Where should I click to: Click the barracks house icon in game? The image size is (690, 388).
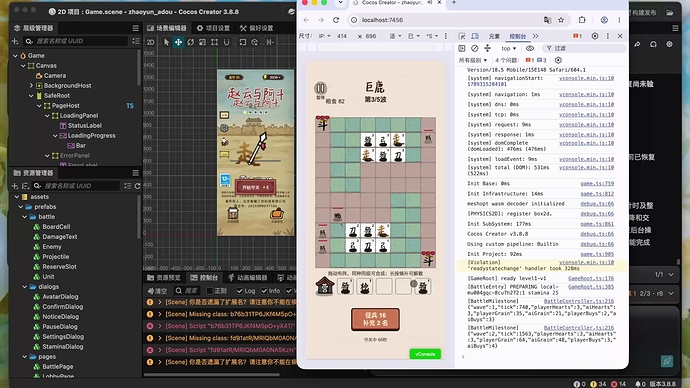[325, 286]
